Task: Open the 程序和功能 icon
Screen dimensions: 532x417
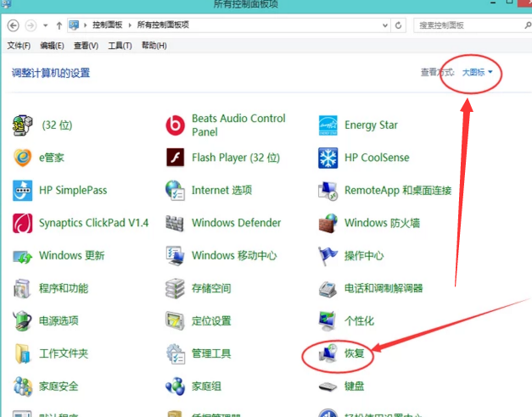Action: click(x=22, y=288)
